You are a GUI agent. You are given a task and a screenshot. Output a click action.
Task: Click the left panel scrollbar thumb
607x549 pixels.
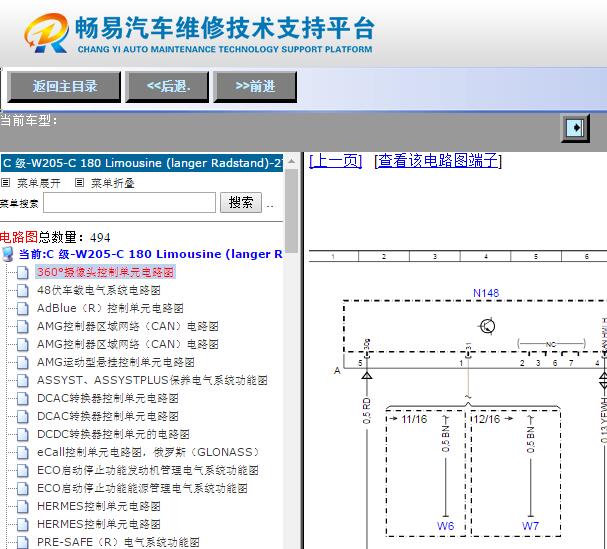(x=291, y=211)
